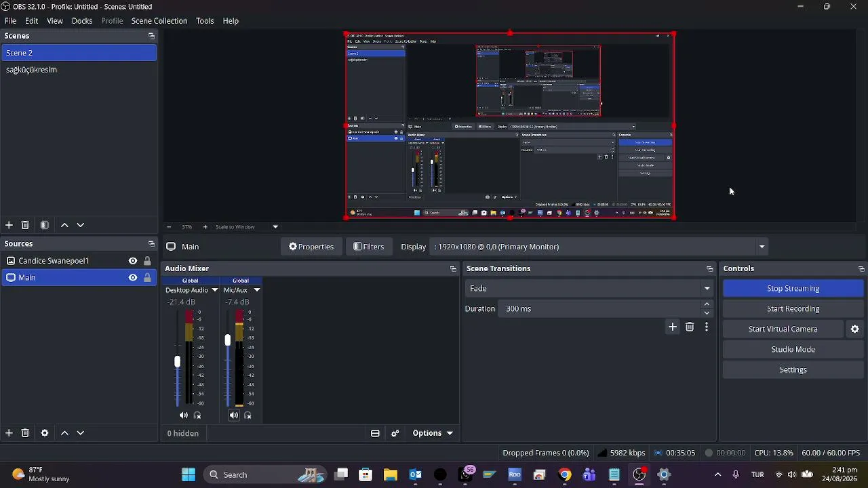Viewport: 868px width, 488px height.
Task: Toggle audio mixer layout icon
Action: pos(375,433)
